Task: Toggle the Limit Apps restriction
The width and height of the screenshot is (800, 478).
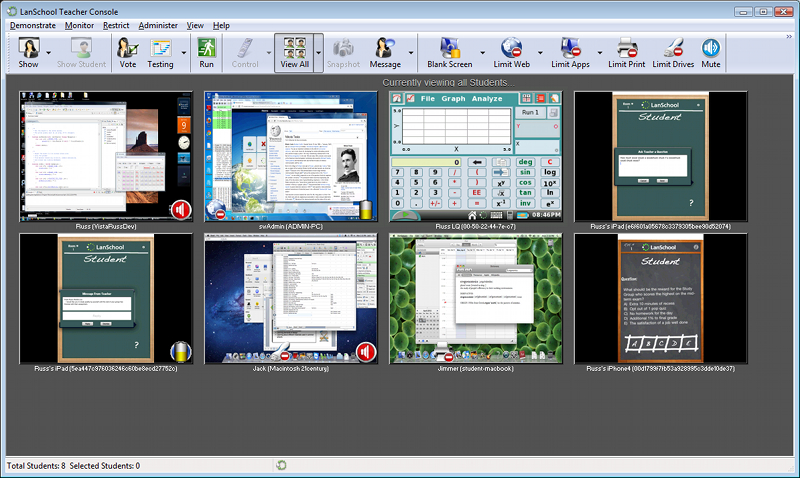Action: 570,53
